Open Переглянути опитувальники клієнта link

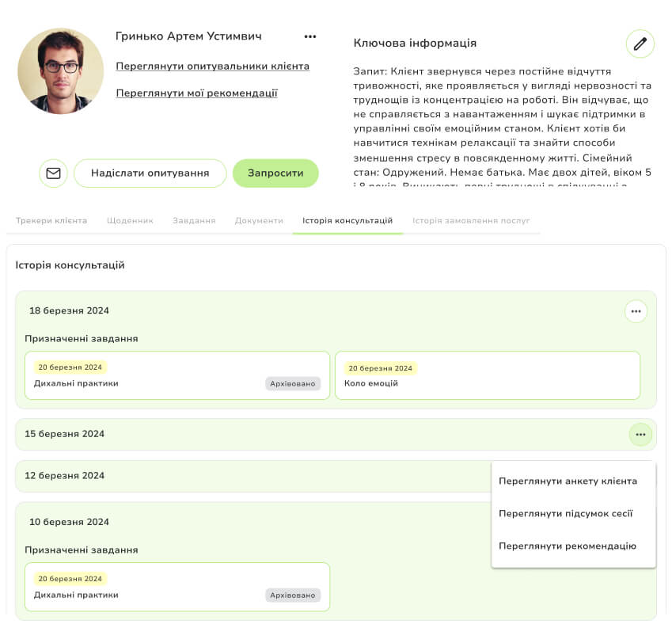(212, 67)
